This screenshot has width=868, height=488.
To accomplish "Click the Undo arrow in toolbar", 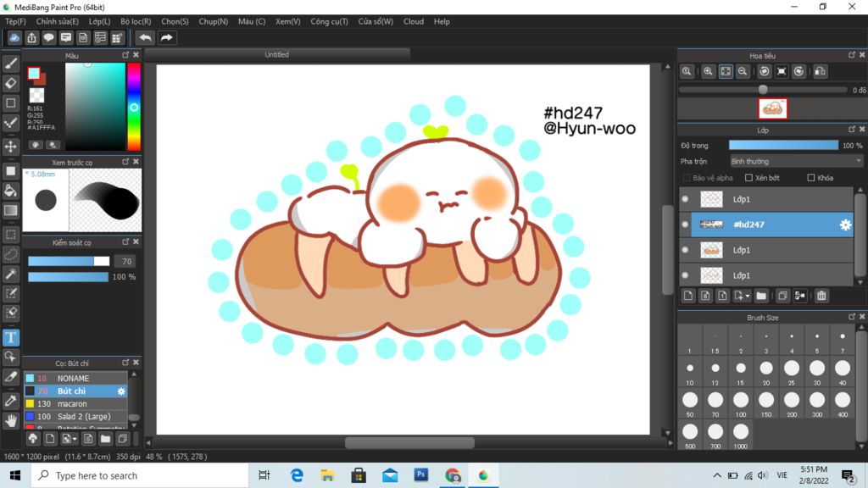I will coord(146,37).
